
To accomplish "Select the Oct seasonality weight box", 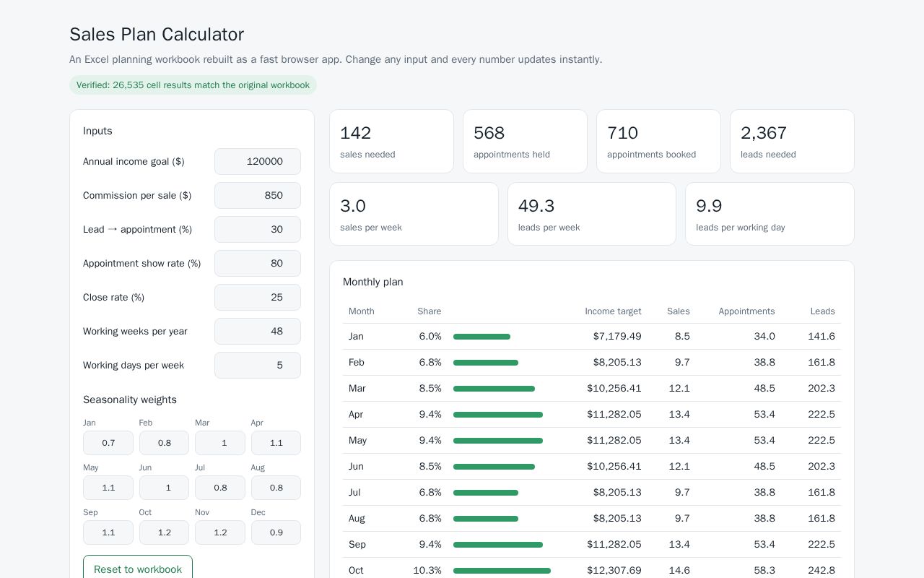I will [164, 532].
